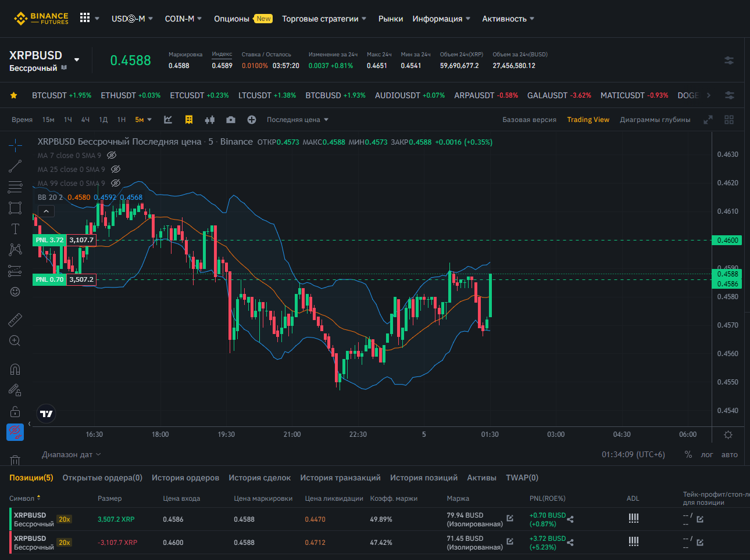Select the zoom in tool
Image resolution: width=750 pixels, height=560 pixels.
[15, 340]
